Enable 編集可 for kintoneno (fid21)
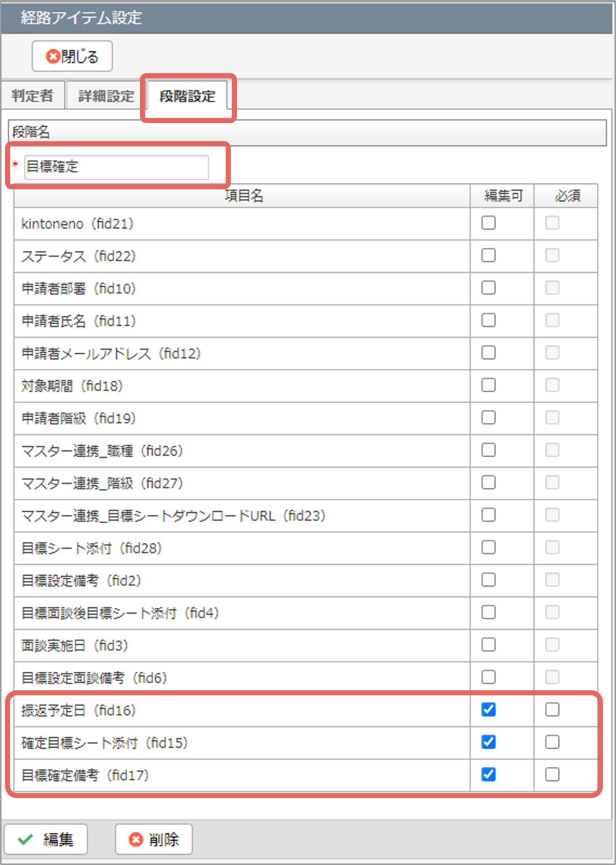 coord(488,223)
